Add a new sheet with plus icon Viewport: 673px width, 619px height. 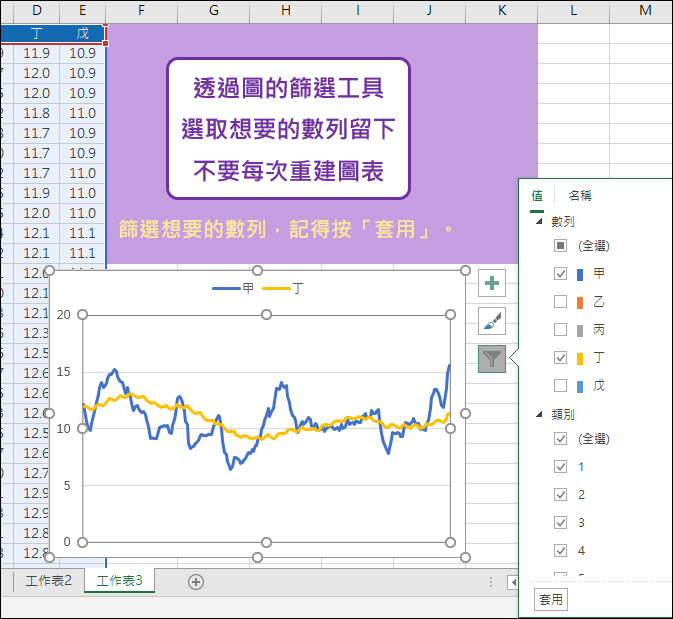click(x=196, y=582)
